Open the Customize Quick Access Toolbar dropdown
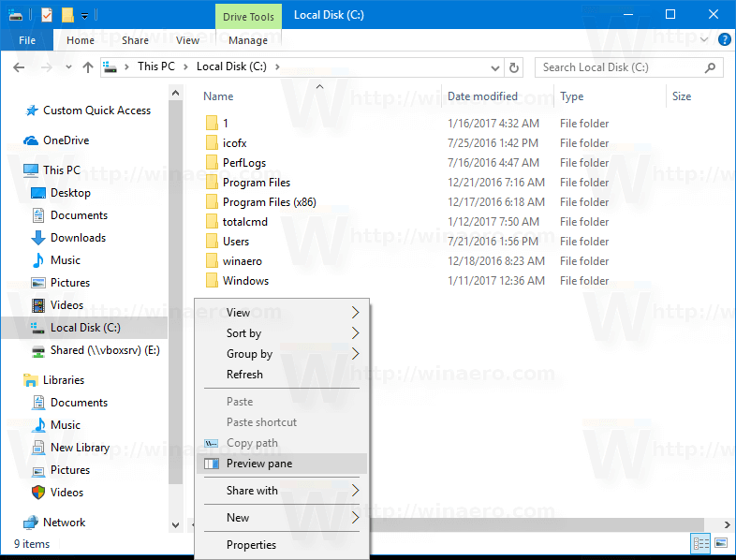Screen dimensions: 736x560 [84, 16]
